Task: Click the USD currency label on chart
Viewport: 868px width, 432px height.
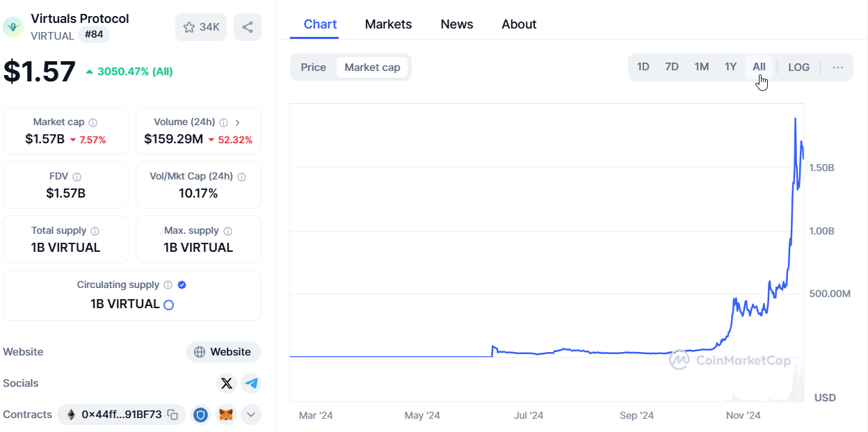Action: point(826,398)
